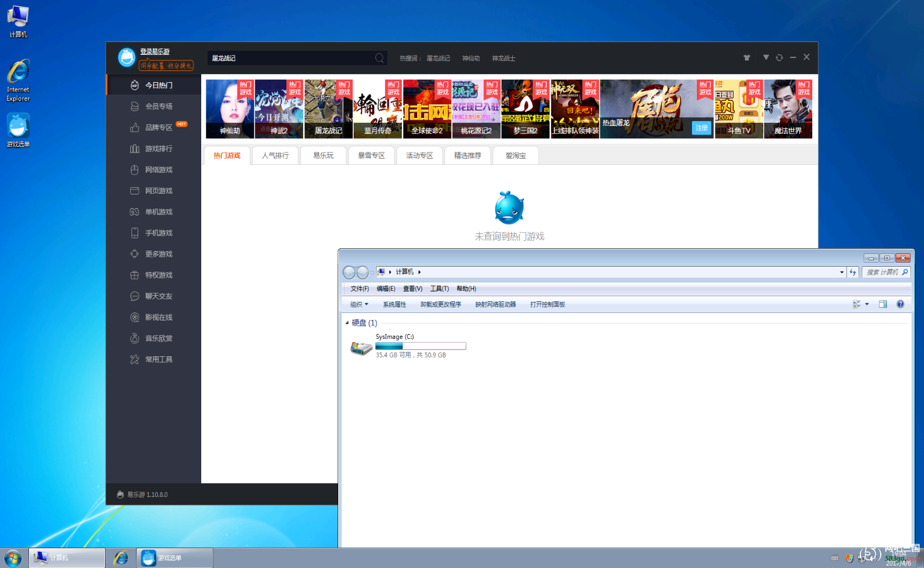Image resolution: width=924 pixels, height=568 pixels.
Task: Click Internet Explorer on the taskbar
Action: tap(121, 558)
